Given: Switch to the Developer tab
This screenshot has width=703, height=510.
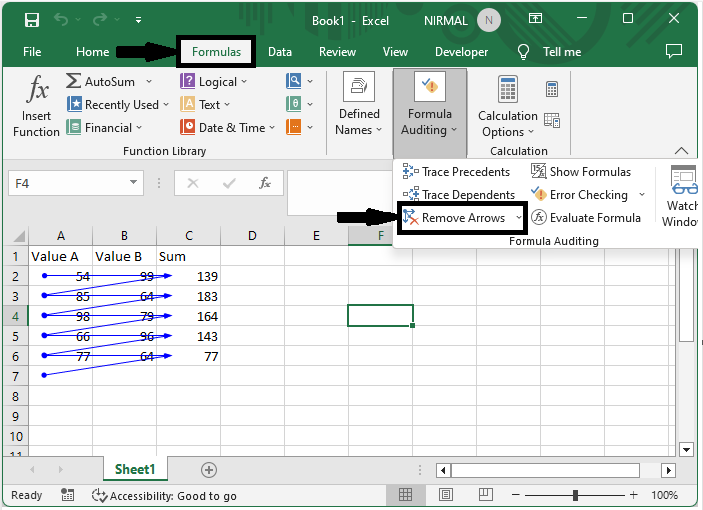Looking at the screenshot, I should [x=461, y=52].
